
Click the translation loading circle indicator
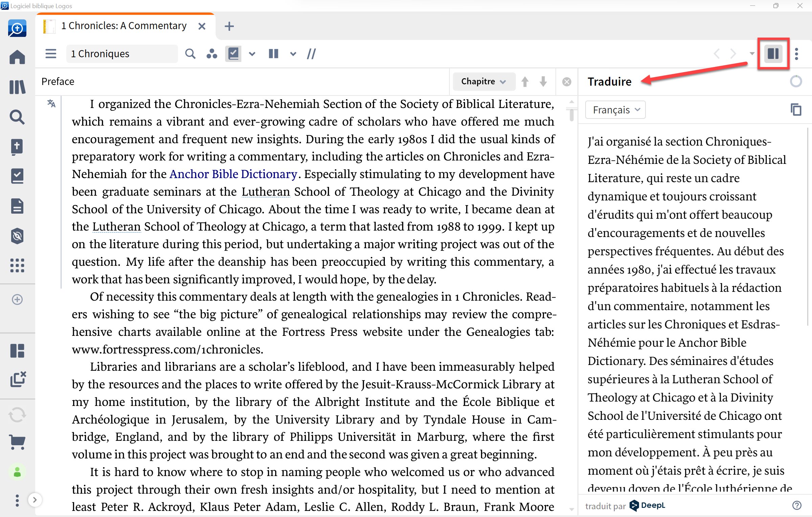[x=796, y=81]
